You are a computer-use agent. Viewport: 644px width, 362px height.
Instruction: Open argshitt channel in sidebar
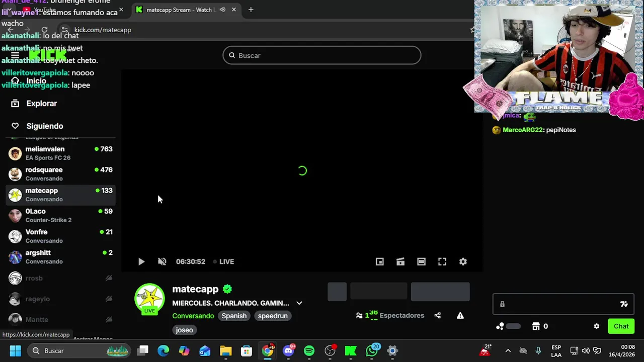click(x=60, y=257)
